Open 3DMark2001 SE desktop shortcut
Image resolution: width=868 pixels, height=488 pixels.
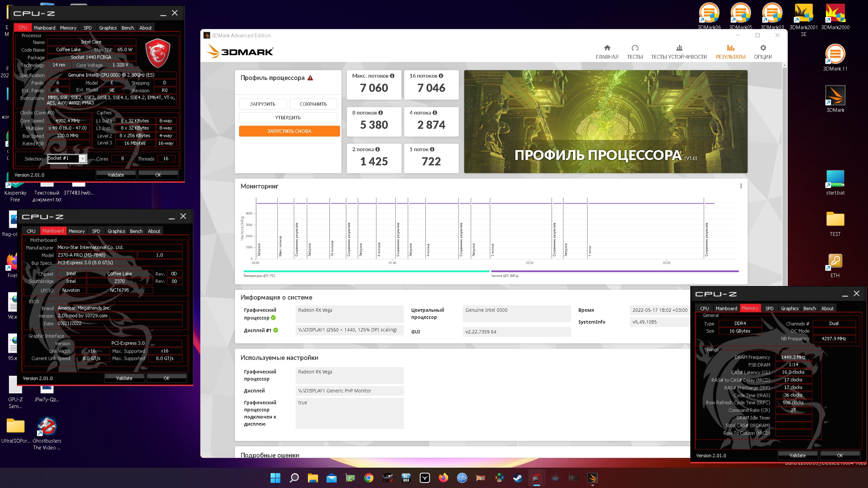(804, 20)
